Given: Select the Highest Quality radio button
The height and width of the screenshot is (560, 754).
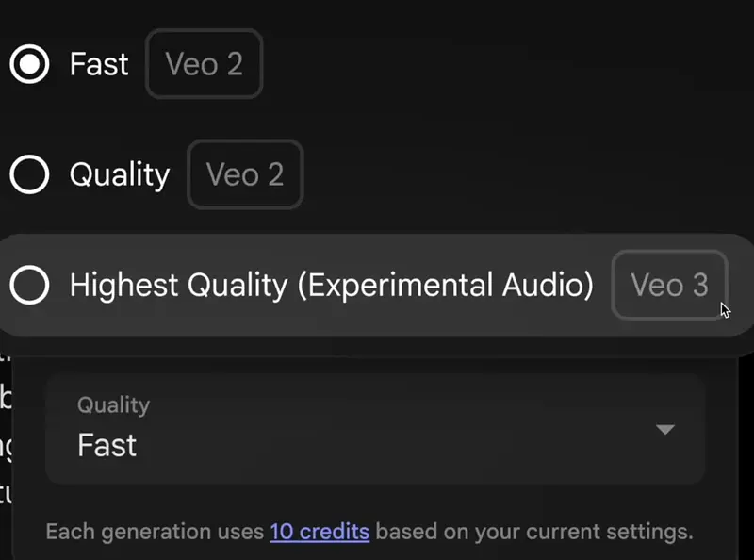Looking at the screenshot, I should pyautogui.click(x=29, y=285).
